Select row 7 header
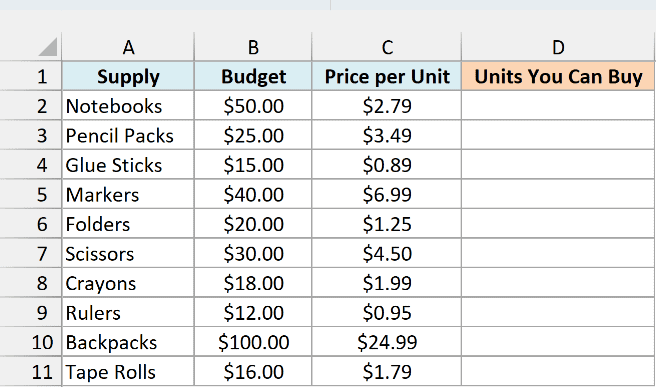Screen dimensions: 656x387 31,253
